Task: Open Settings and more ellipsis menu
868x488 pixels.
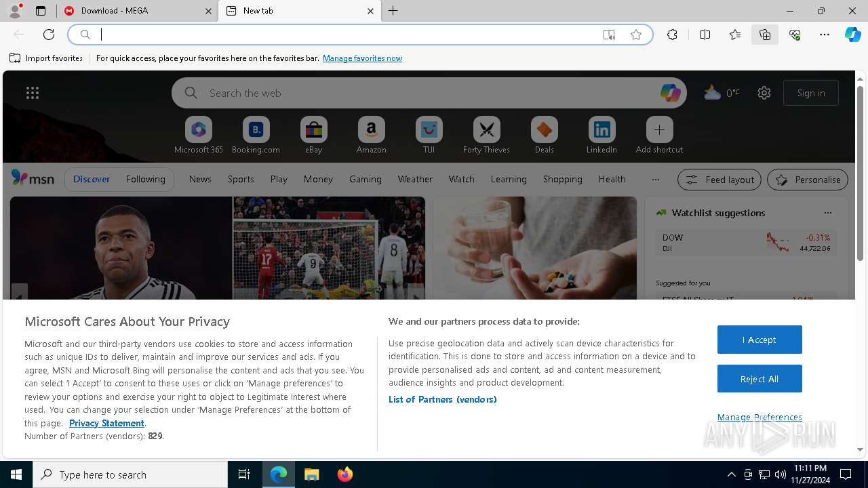Action: (825, 35)
